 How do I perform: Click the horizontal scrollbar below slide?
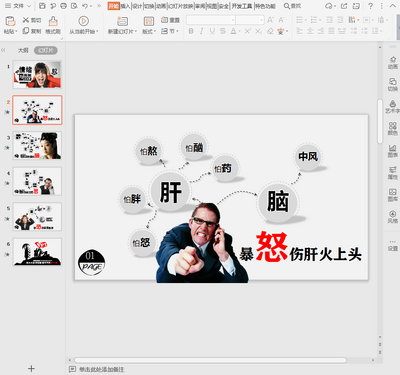click(x=210, y=360)
